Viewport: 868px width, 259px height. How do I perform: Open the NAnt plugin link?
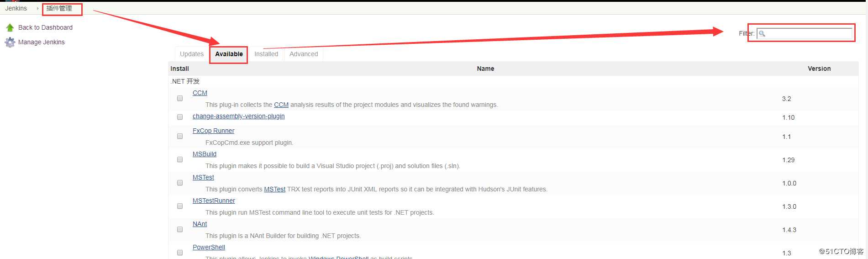point(200,224)
